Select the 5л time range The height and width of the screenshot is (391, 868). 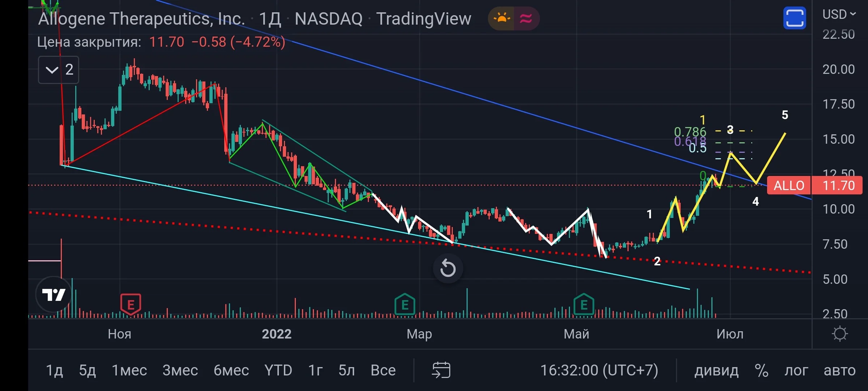[346, 370]
